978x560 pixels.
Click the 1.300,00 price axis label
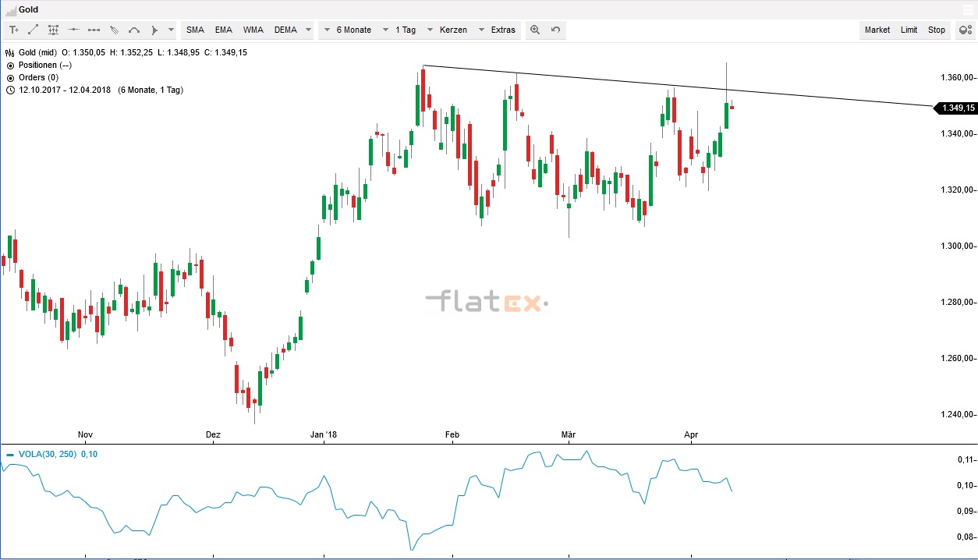(959, 246)
